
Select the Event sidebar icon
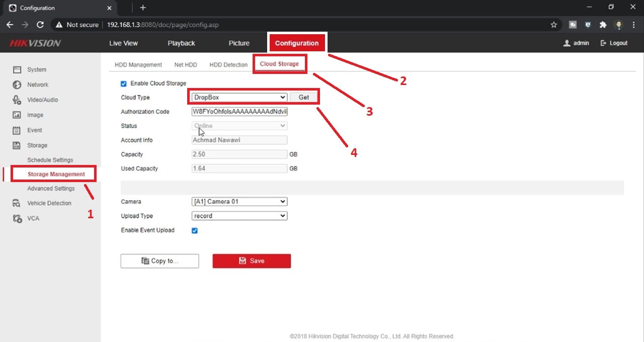[x=17, y=130]
